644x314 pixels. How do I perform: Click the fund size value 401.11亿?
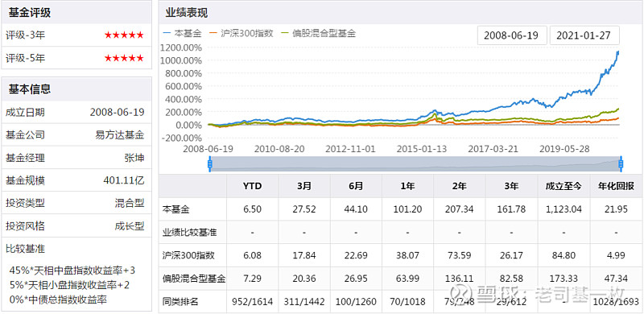pos(124,180)
